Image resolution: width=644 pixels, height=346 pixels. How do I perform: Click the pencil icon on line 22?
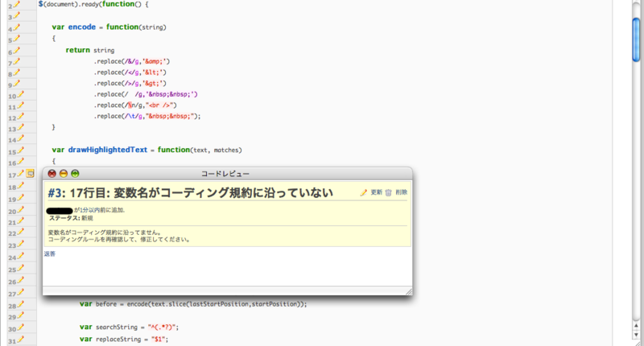[20, 232]
